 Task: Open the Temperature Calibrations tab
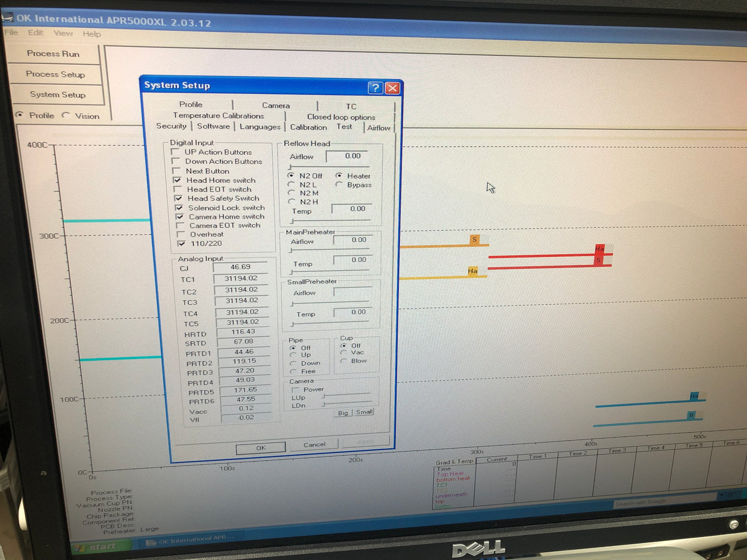(218, 116)
